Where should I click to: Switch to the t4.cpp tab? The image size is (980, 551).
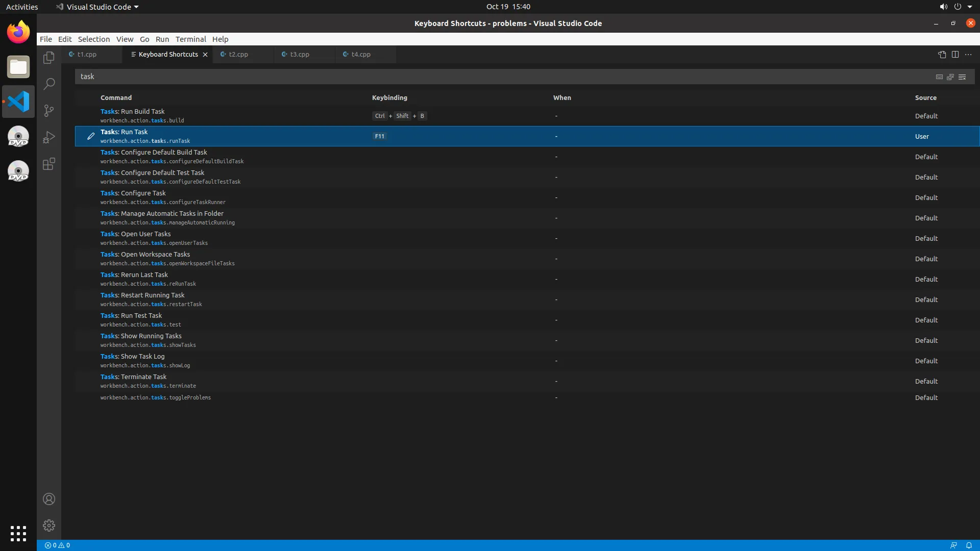366,55
